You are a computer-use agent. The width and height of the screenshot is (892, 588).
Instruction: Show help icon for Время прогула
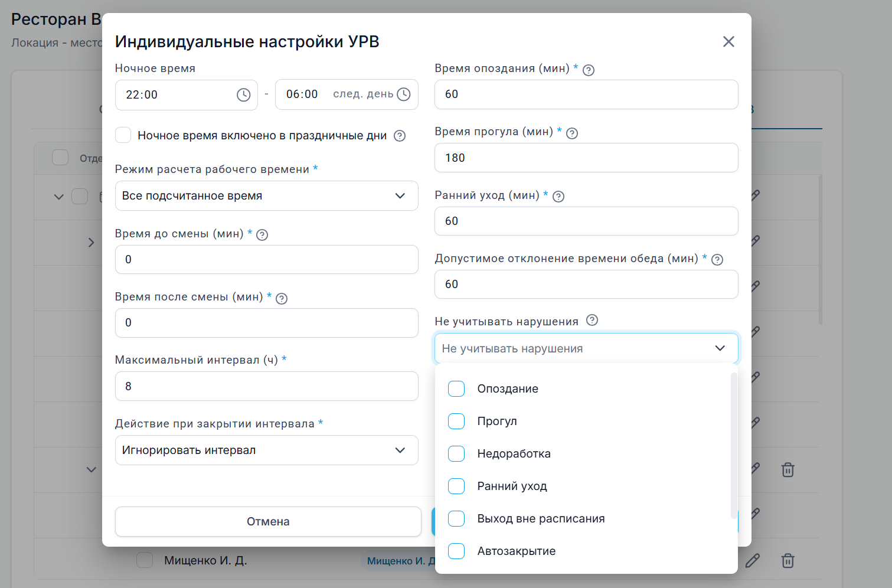(x=572, y=133)
